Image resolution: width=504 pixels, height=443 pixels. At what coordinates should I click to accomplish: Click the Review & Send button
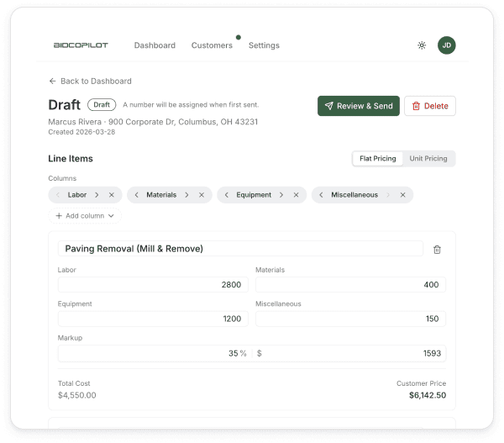(359, 106)
